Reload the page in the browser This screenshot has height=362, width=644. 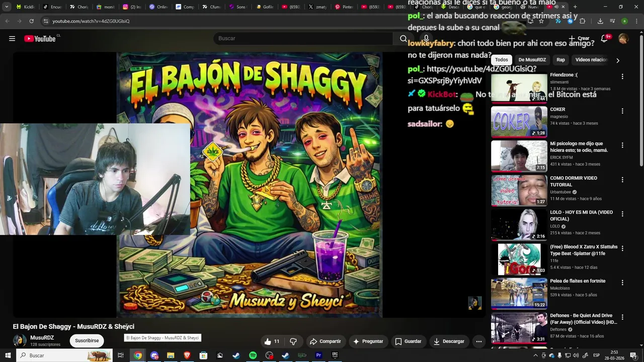tap(31, 21)
